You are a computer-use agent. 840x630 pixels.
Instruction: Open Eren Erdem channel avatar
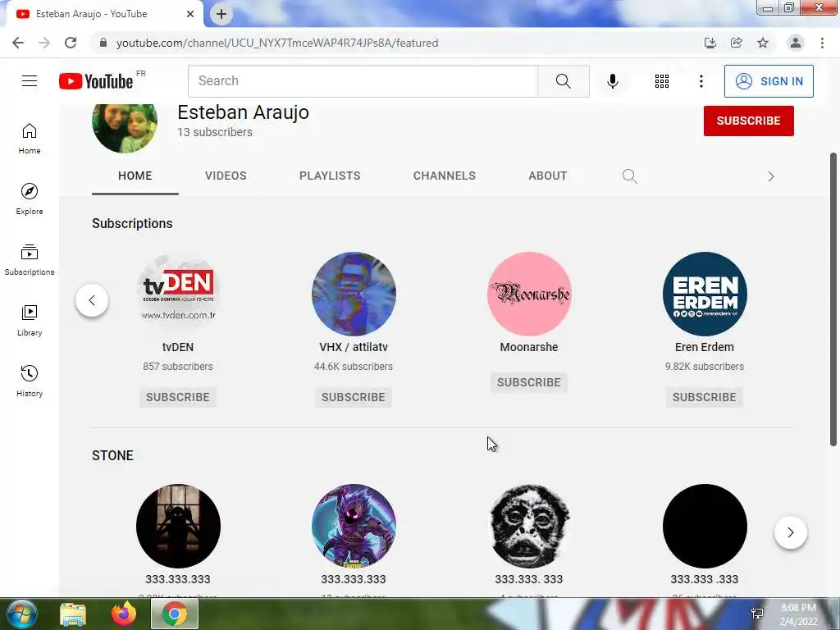coord(705,294)
